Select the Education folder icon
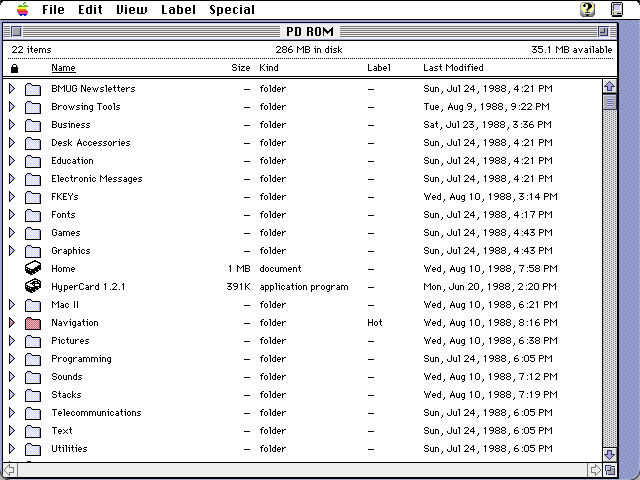Screen dimensions: 640x480 point(33,161)
